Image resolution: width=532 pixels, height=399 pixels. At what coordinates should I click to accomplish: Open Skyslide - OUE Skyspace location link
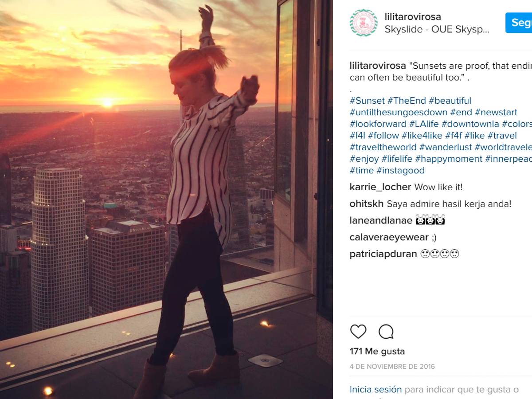[x=437, y=30]
